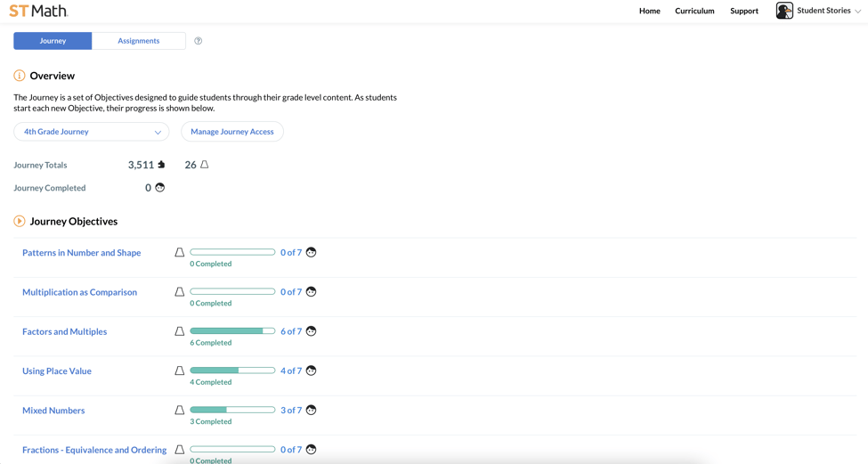
Task: Click JiJi face icon in Multiplication as Comparison row
Action: coord(311,292)
